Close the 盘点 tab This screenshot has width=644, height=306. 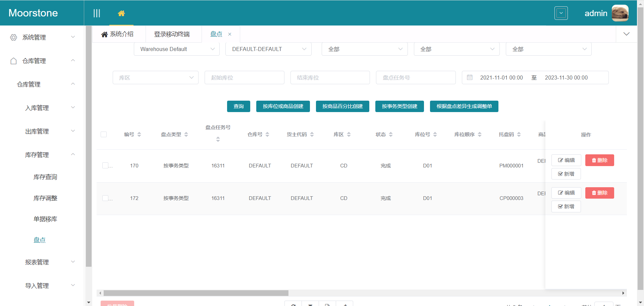pyautogui.click(x=230, y=34)
